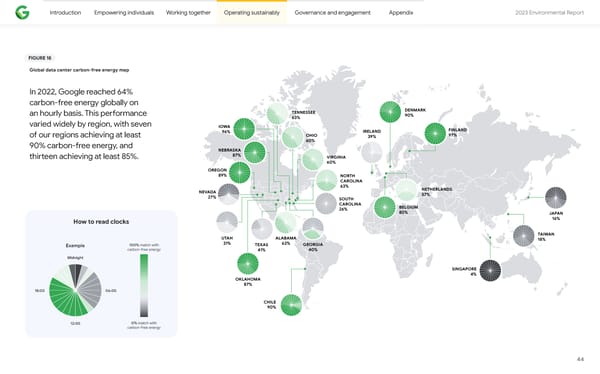Click the 'NORTH CAROLINA' label
The height and width of the screenshot is (374, 600).
[351, 178]
